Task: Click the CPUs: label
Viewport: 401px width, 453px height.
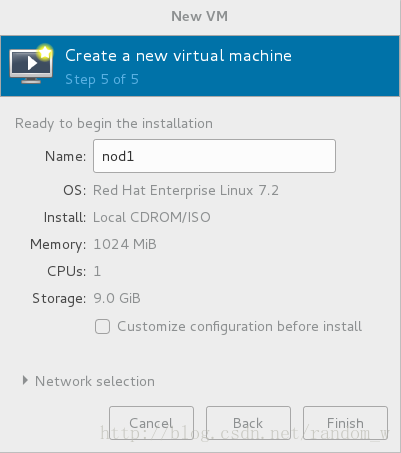Action: click(x=67, y=271)
